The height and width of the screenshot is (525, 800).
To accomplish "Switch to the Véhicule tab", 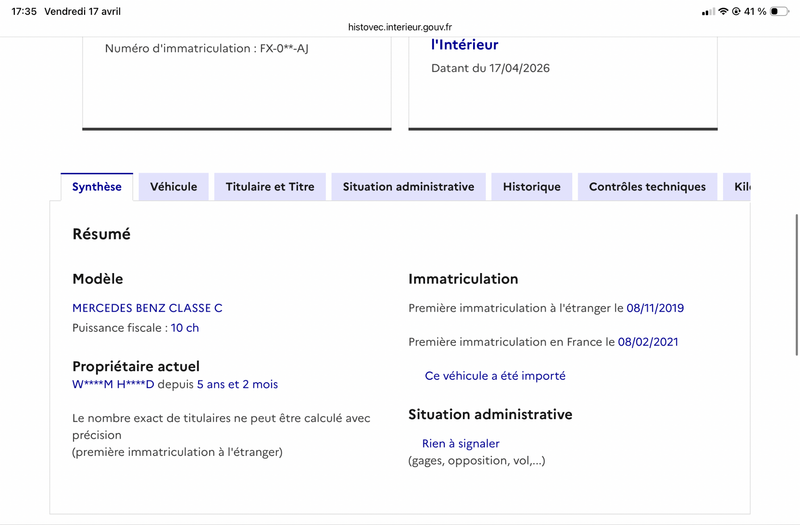I will [x=173, y=187].
